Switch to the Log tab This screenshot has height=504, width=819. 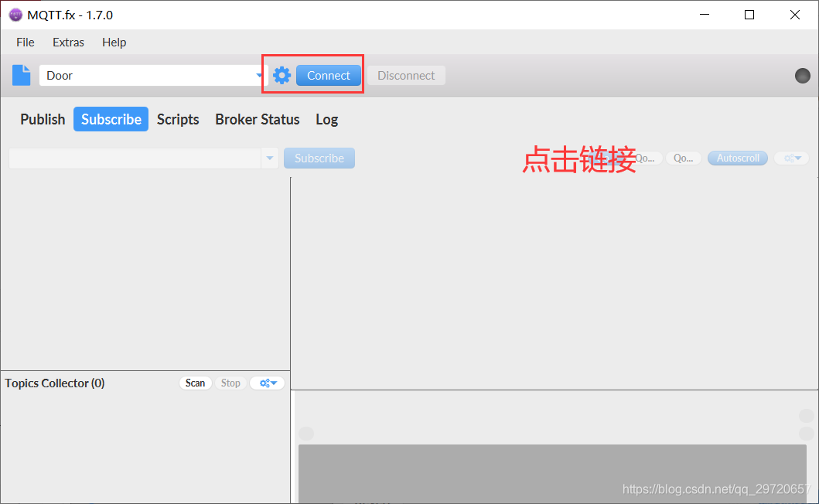(327, 119)
